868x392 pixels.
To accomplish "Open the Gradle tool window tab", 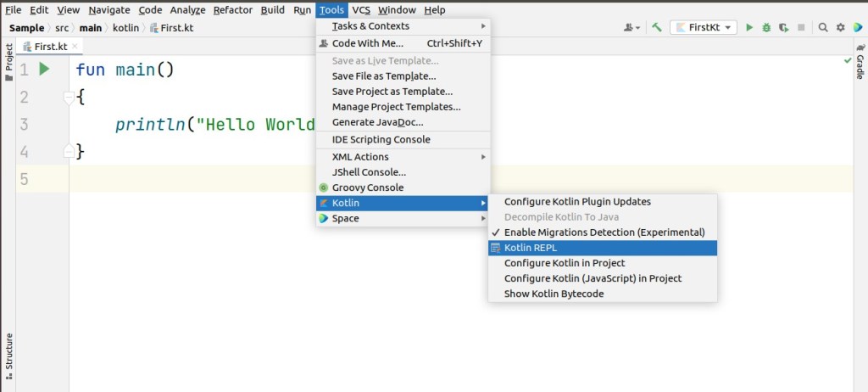I will click(860, 62).
